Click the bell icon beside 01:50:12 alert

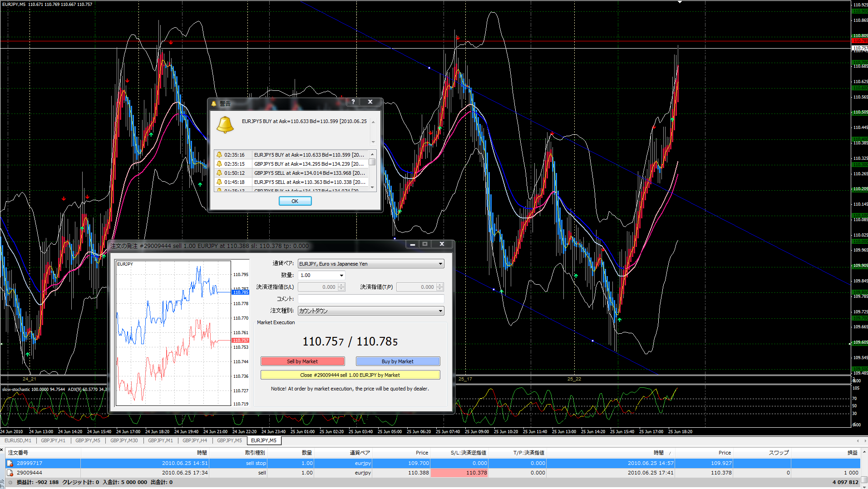219,173
